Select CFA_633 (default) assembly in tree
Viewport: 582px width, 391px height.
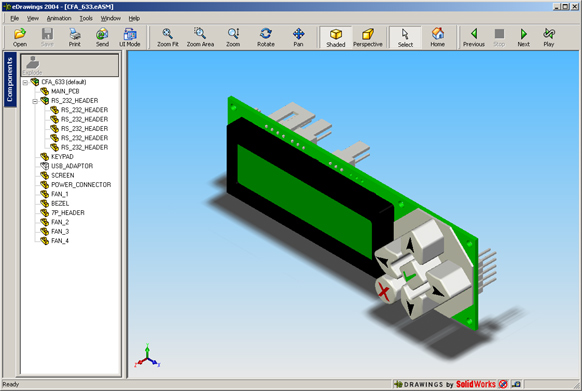63,82
